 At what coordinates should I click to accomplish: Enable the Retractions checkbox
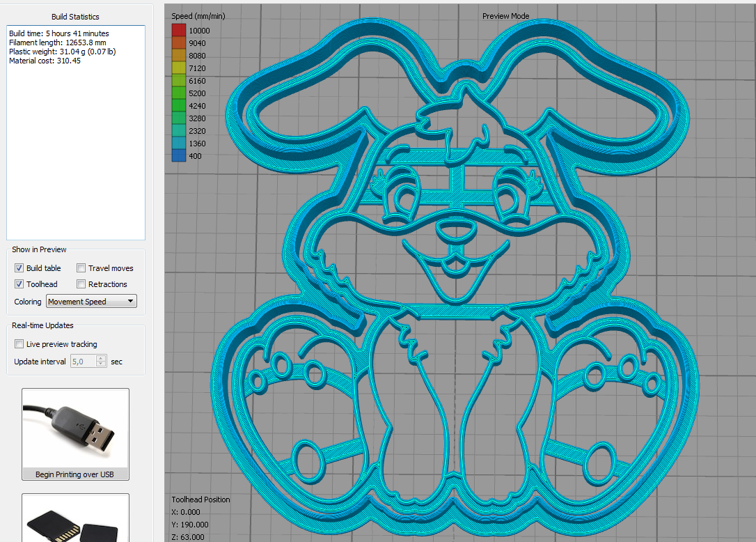click(x=81, y=284)
